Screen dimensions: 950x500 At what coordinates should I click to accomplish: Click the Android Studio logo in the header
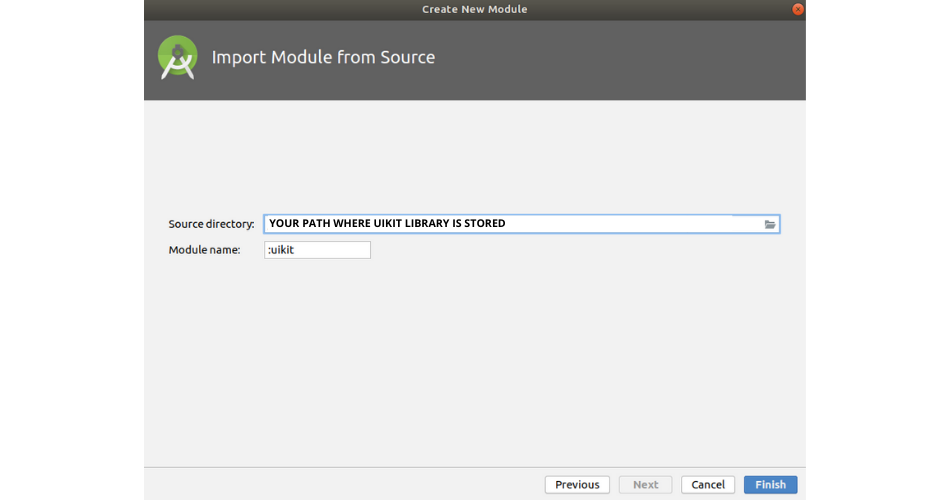[178, 58]
